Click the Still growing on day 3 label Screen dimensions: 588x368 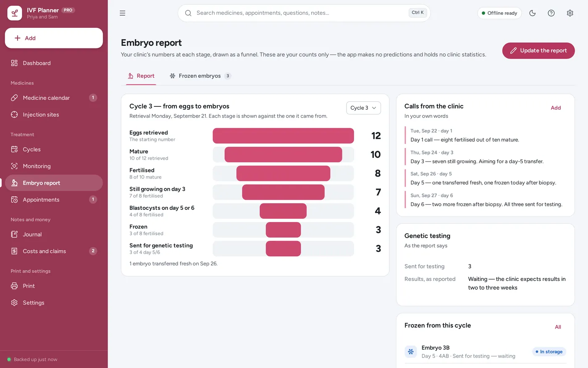157,189
